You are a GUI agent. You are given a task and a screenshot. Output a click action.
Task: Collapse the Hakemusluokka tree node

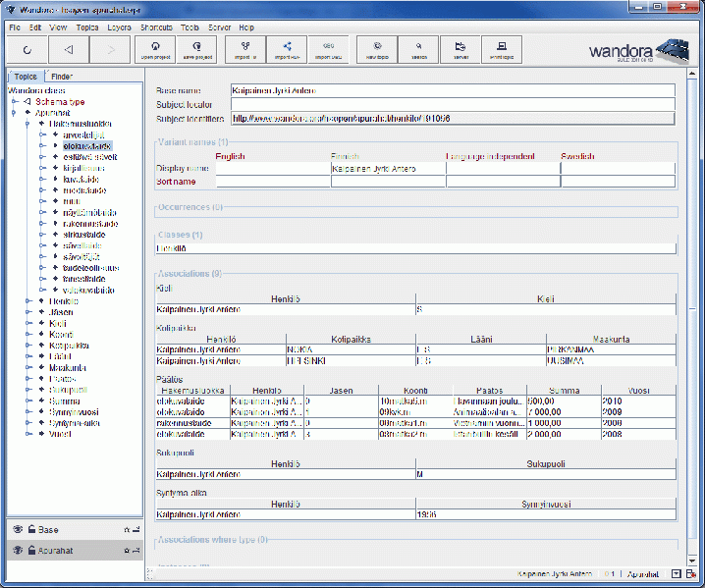click(28, 124)
